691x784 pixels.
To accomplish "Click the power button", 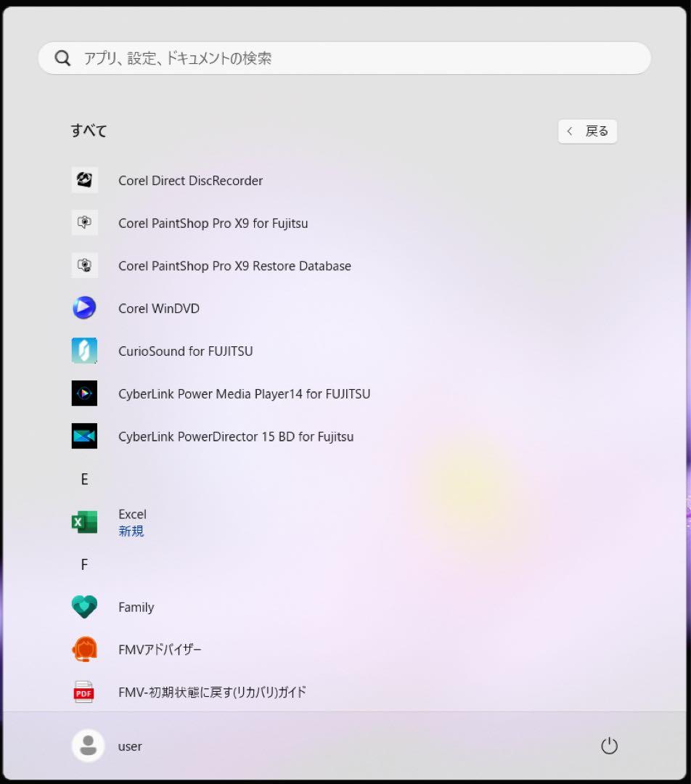I will click(x=609, y=746).
